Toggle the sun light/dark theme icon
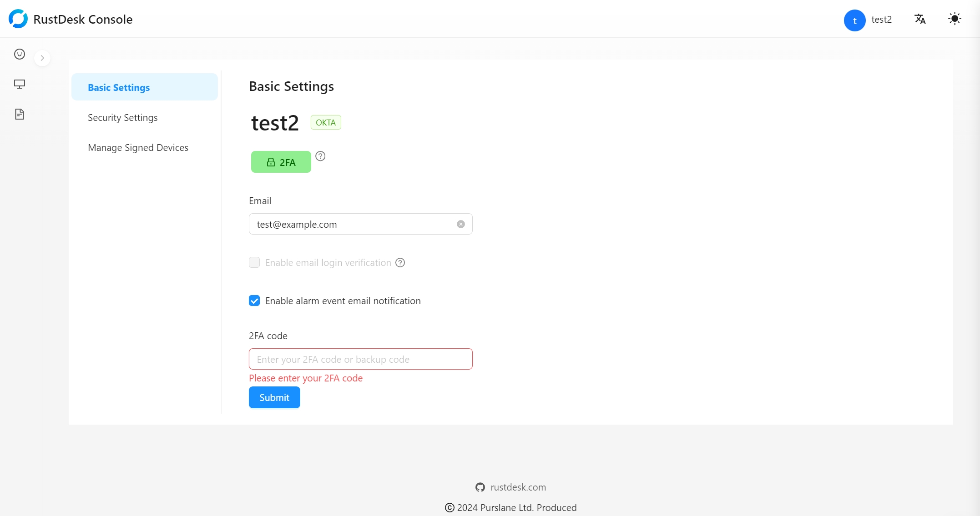980x516 pixels. click(x=955, y=19)
